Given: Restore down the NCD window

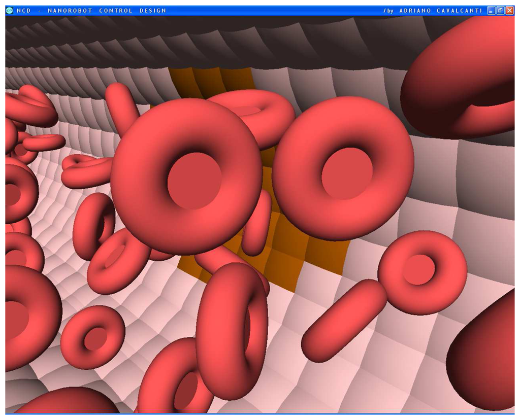Looking at the screenshot, I should (x=500, y=10).
